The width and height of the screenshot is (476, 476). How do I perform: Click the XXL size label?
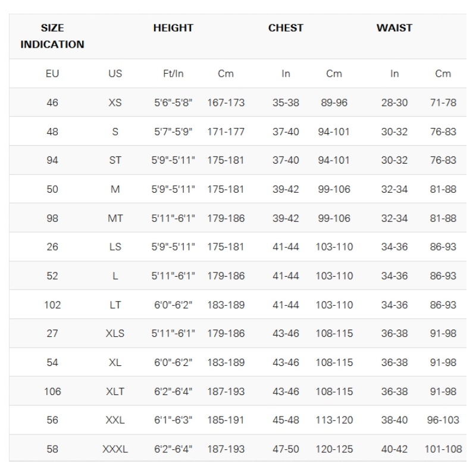(x=115, y=420)
